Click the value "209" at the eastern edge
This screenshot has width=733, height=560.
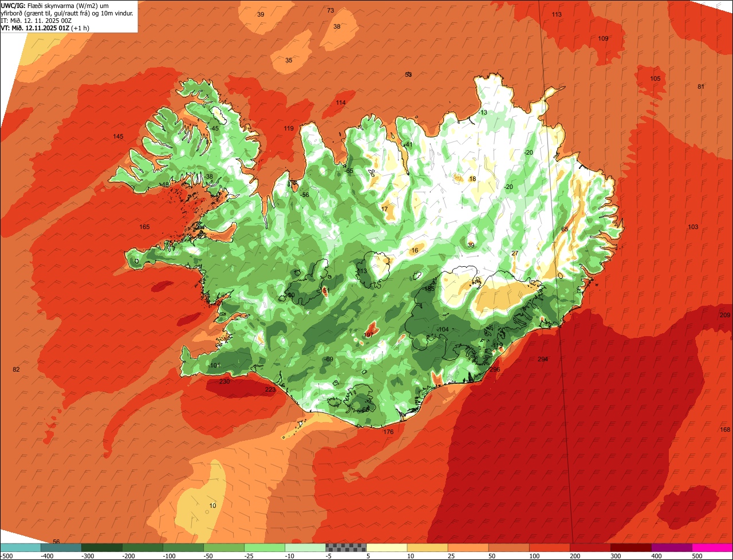(725, 316)
